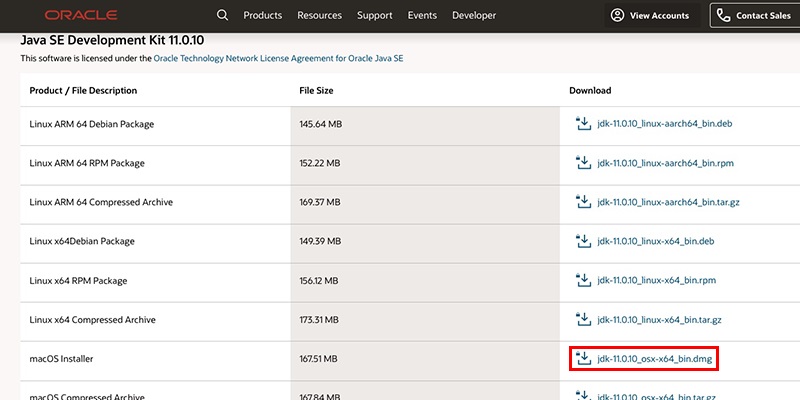
Task: Click the View Accounts user icon
Action: click(617, 15)
